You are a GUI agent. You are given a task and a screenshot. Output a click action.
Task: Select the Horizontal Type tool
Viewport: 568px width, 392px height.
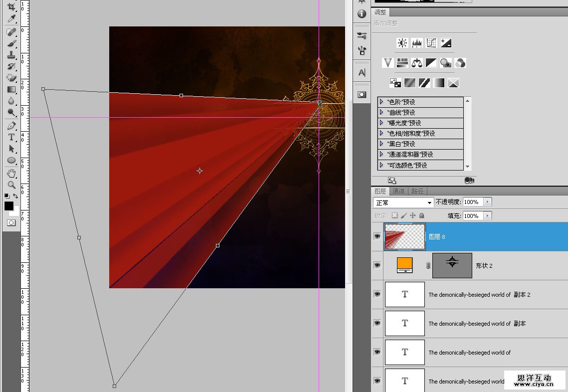[11, 137]
